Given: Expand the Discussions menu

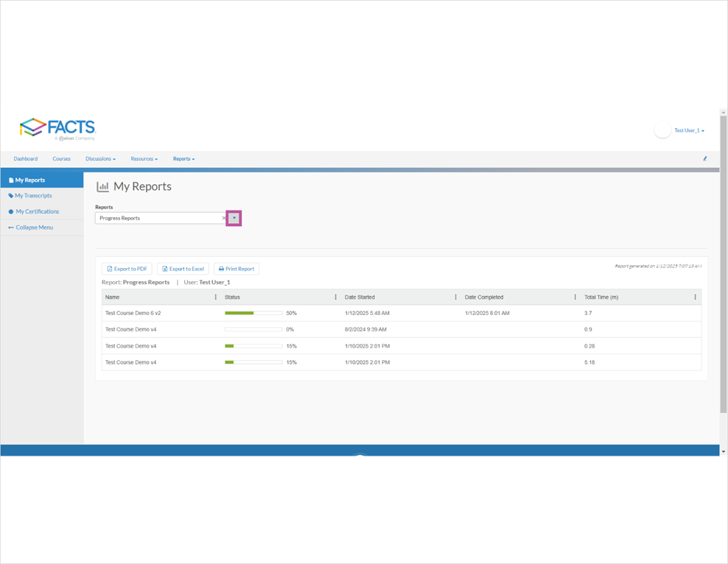Looking at the screenshot, I should tap(100, 158).
